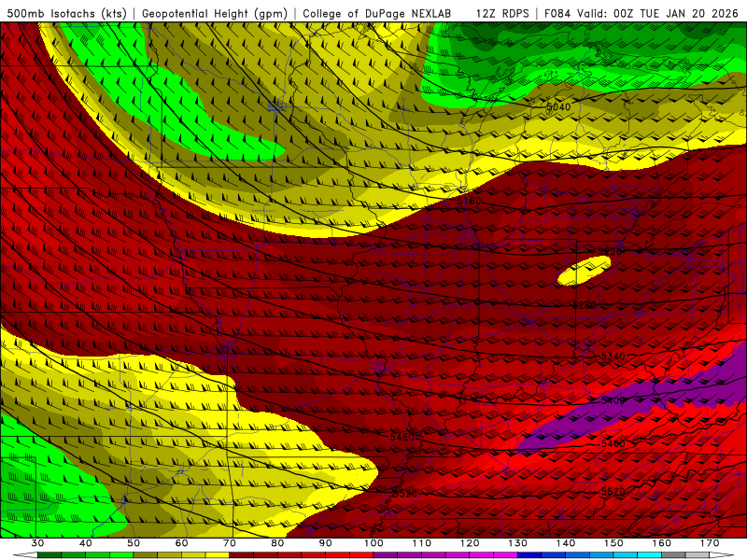747x560 pixels.
Task: Click the dark blue swatch starting at 130
Action: [x=529, y=555]
